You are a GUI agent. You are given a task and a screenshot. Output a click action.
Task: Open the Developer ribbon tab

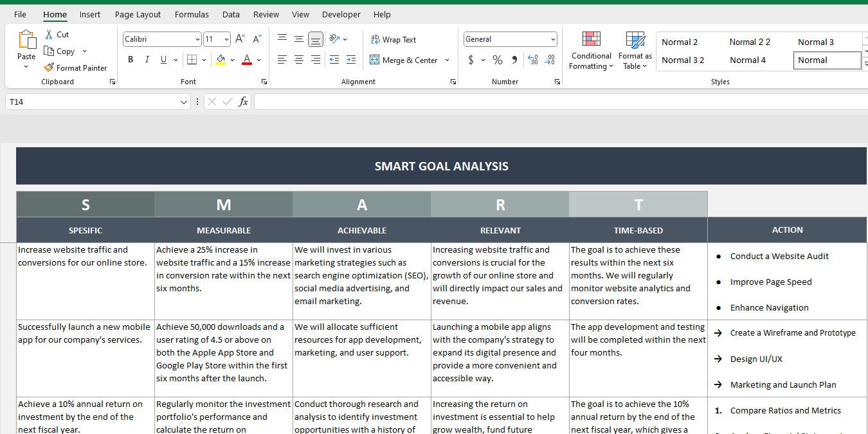click(x=341, y=14)
